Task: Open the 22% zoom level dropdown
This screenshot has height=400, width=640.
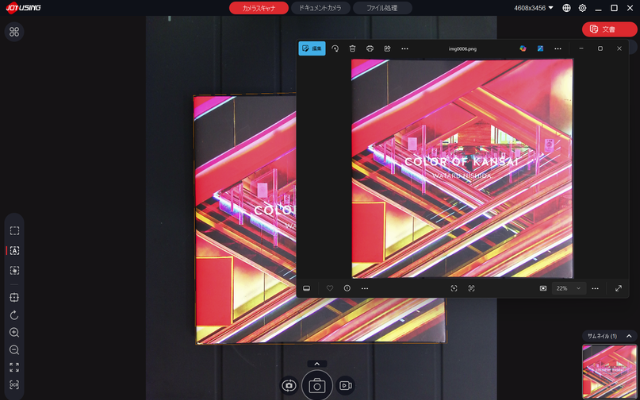Action: click(568, 288)
